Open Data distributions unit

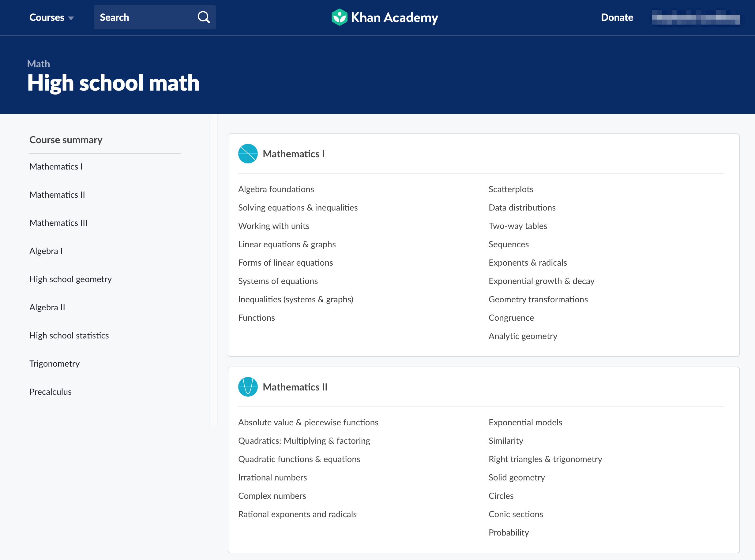pyautogui.click(x=522, y=207)
